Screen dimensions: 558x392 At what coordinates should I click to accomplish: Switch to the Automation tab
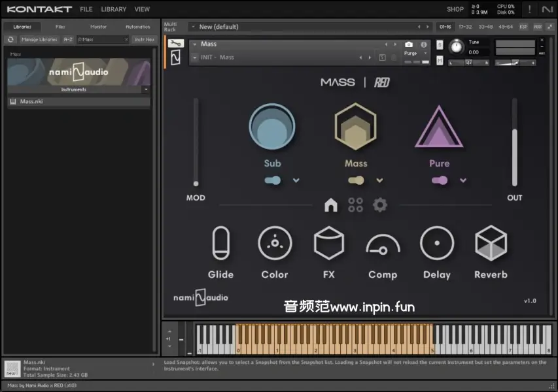click(137, 27)
